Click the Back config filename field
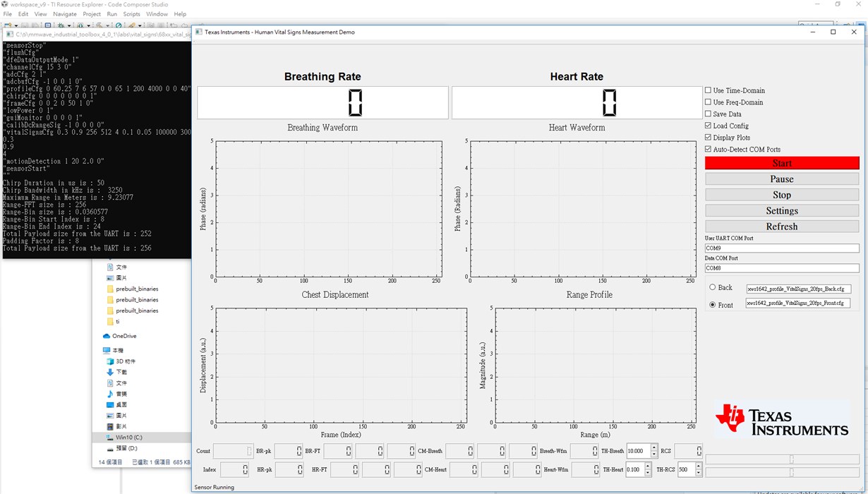The height and width of the screenshot is (494, 868). (x=798, y=289)
